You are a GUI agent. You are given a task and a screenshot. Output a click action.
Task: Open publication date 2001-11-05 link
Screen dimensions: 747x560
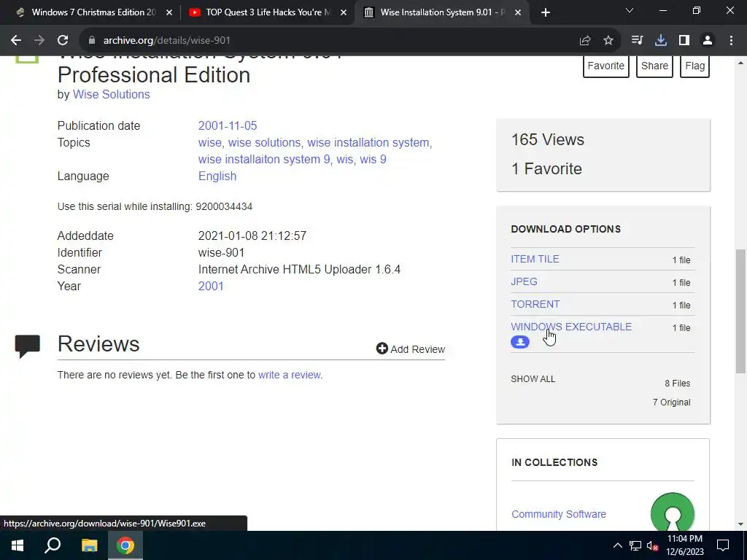(228, 125)
